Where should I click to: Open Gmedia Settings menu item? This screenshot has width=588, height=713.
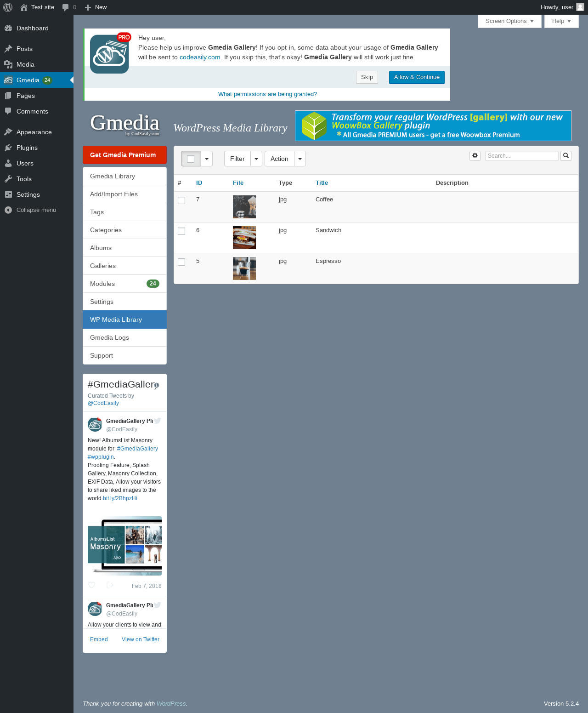tap(124, 302)
